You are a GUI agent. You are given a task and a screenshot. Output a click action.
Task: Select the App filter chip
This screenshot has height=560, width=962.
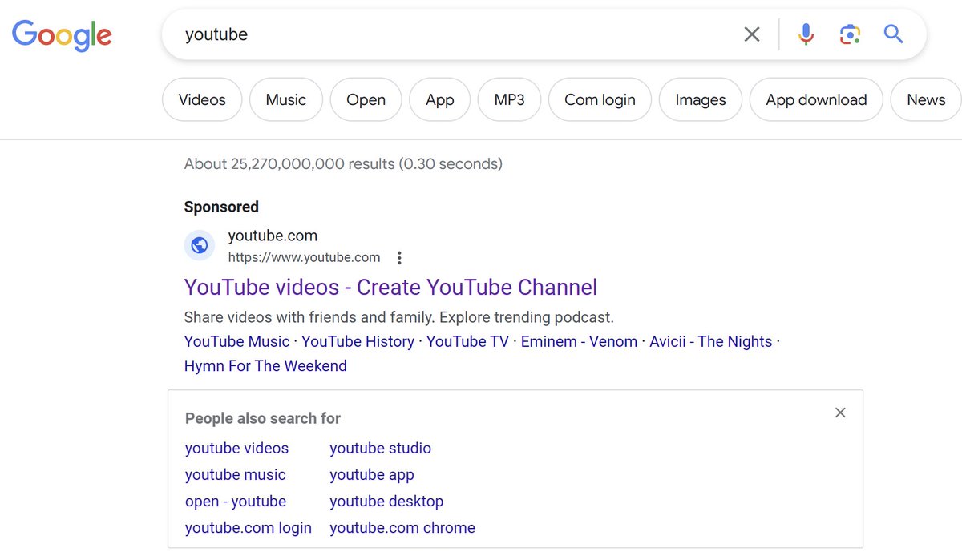coord(440,100)
